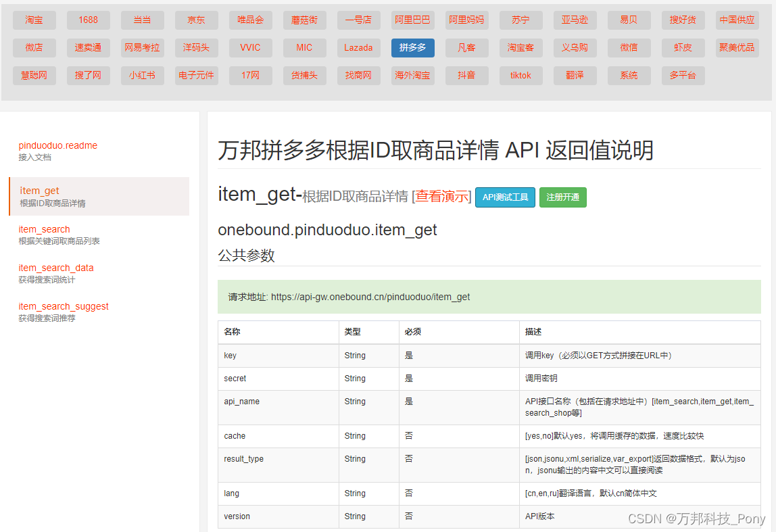Open the 速卖通 platform button
776x532 pixels.
(88, 47)
